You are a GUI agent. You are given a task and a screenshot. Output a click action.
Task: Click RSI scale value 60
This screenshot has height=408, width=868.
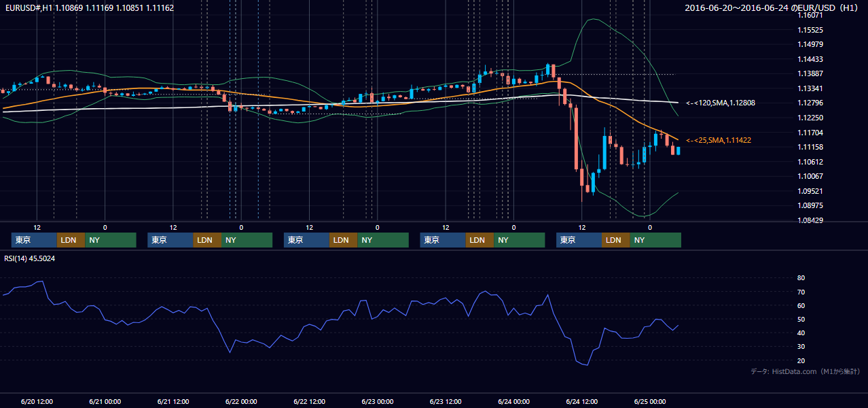pyautogui.click(x=801, y=305)
